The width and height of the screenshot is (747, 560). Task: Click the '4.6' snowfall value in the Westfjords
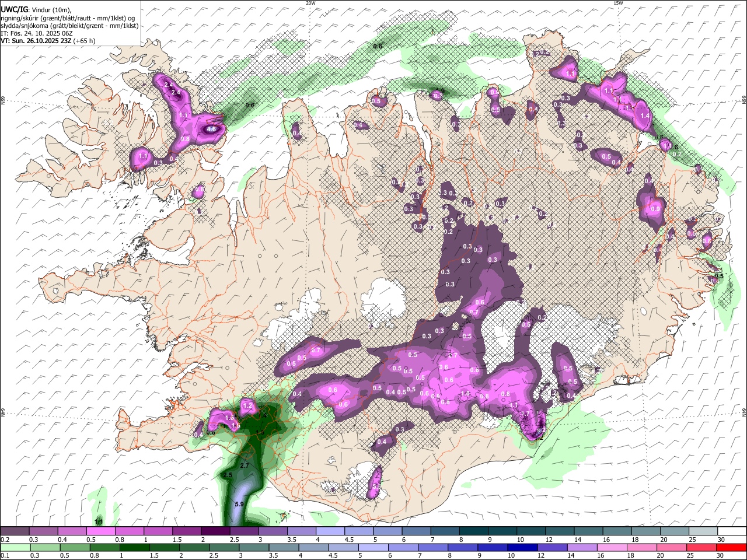tap(211, 129)
